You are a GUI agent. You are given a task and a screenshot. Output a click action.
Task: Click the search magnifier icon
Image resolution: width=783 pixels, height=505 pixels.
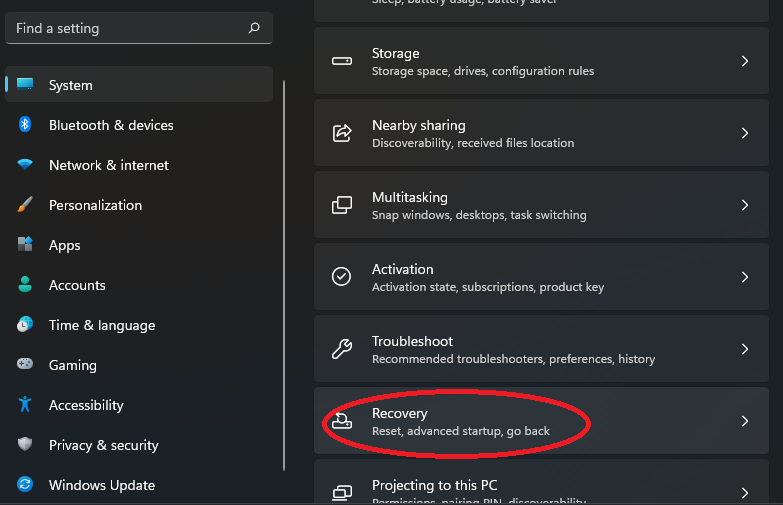click(x=254, y=28)
